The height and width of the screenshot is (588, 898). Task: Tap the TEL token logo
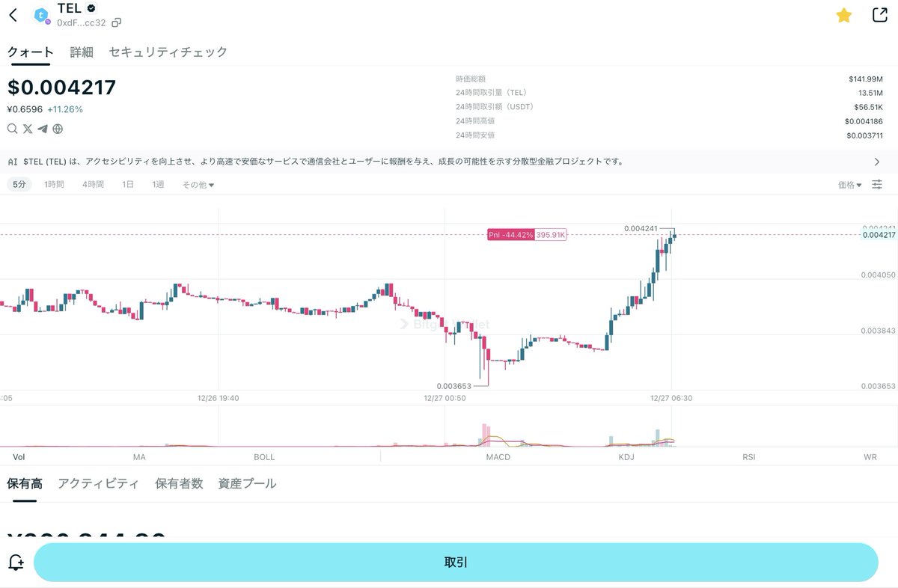tap(42, 15)
